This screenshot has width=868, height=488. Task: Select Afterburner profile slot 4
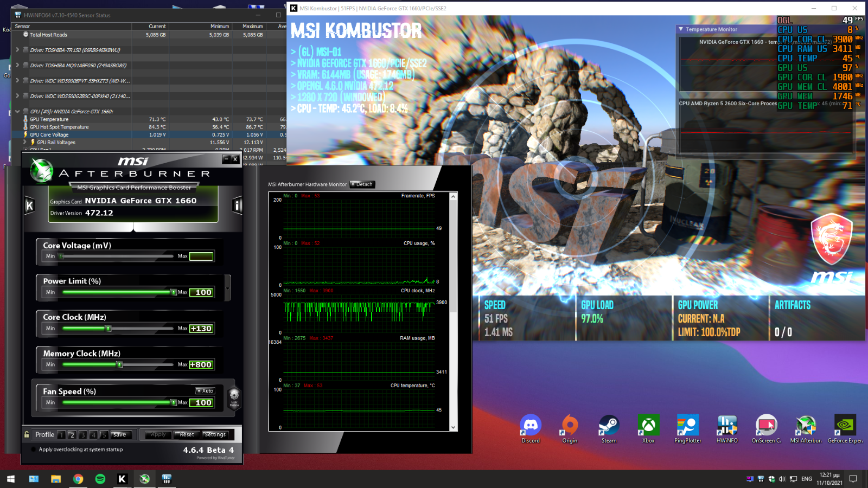(x=93, y=435)
